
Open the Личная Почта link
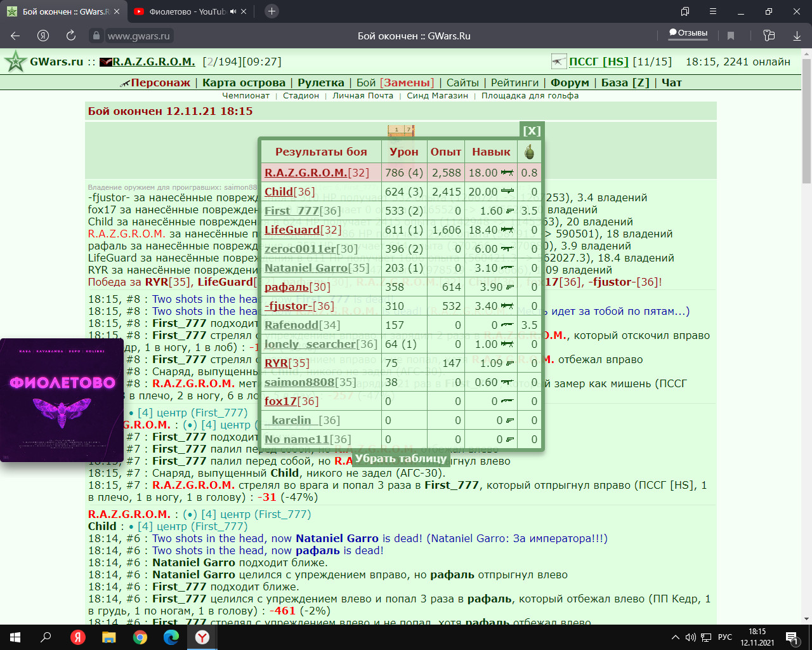pyautogui.click(x=363, y=96)
